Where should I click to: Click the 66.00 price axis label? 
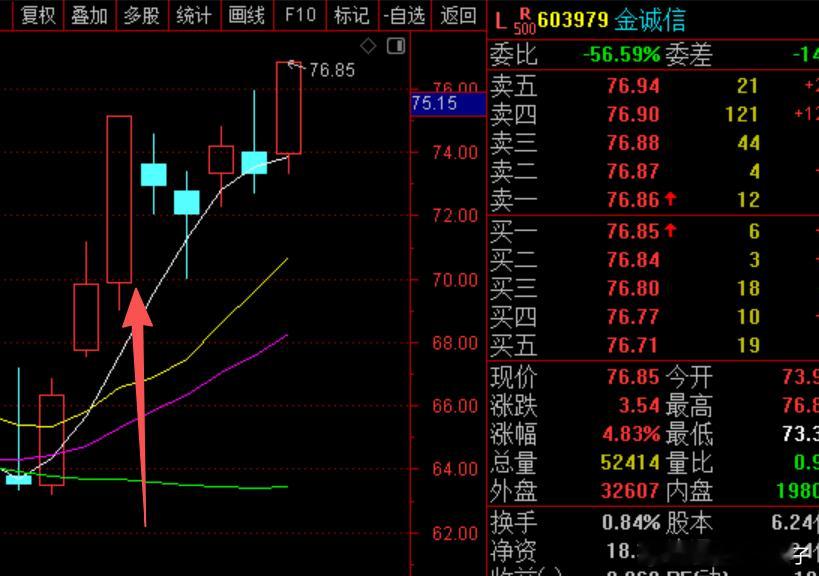(455, 406)
